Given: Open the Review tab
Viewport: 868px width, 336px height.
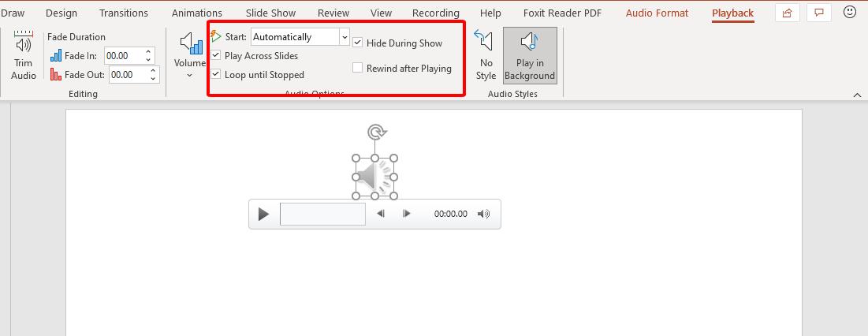Looking at the screenshot, I should point(333,13).
